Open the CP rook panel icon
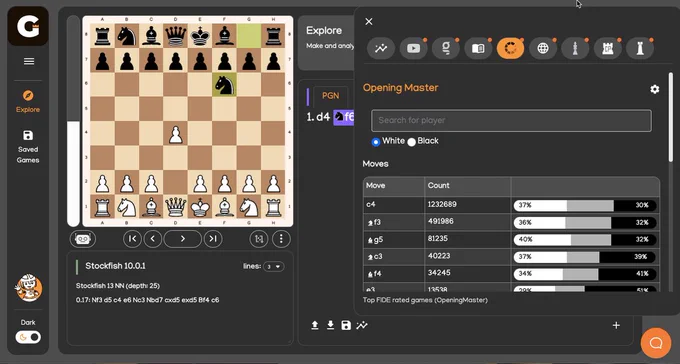This screenshot has width=680, height=364. pos(608,49)
